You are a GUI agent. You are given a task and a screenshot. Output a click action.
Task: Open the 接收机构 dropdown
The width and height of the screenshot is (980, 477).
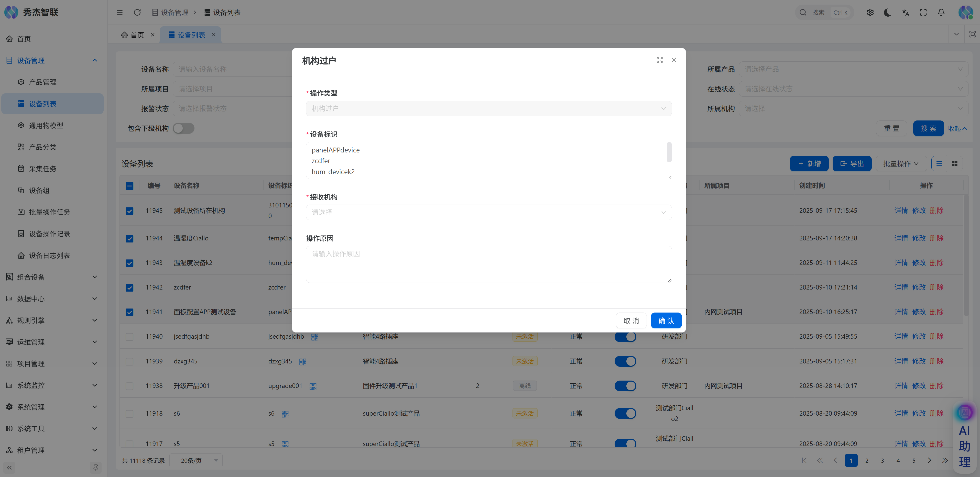click(x=488, y=212)
